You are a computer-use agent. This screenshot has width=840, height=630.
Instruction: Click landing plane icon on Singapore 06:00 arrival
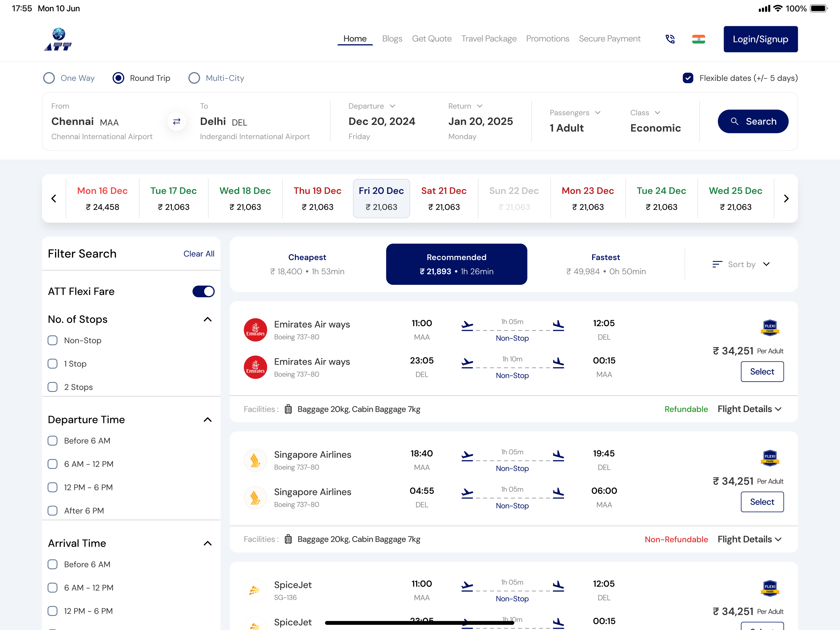pyautogui.click(x=558, y=493)
